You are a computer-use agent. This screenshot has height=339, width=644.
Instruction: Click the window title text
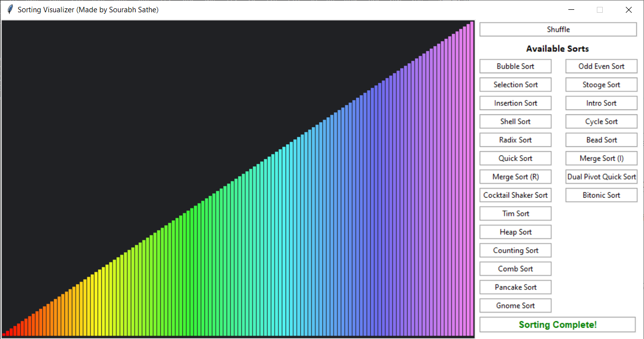click(88, 9)
